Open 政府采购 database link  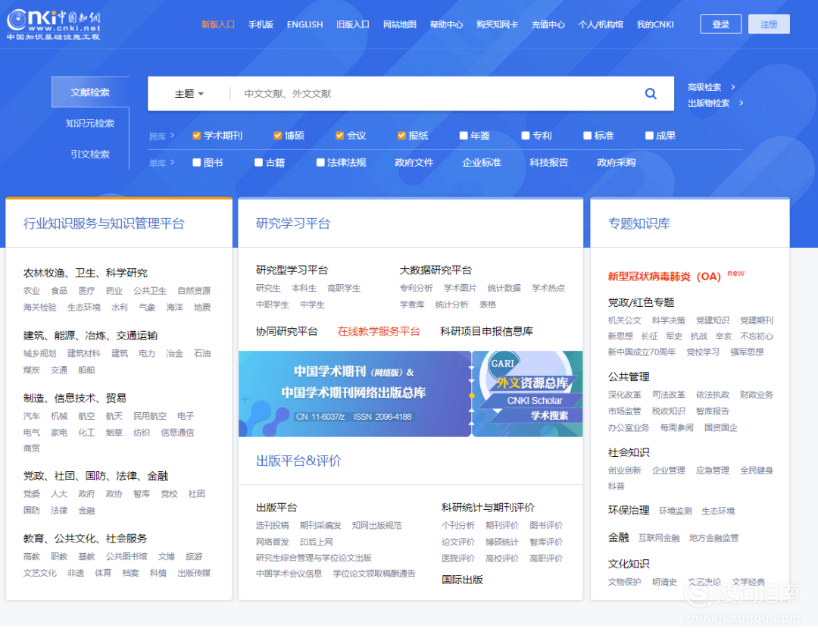coord(616,162)
